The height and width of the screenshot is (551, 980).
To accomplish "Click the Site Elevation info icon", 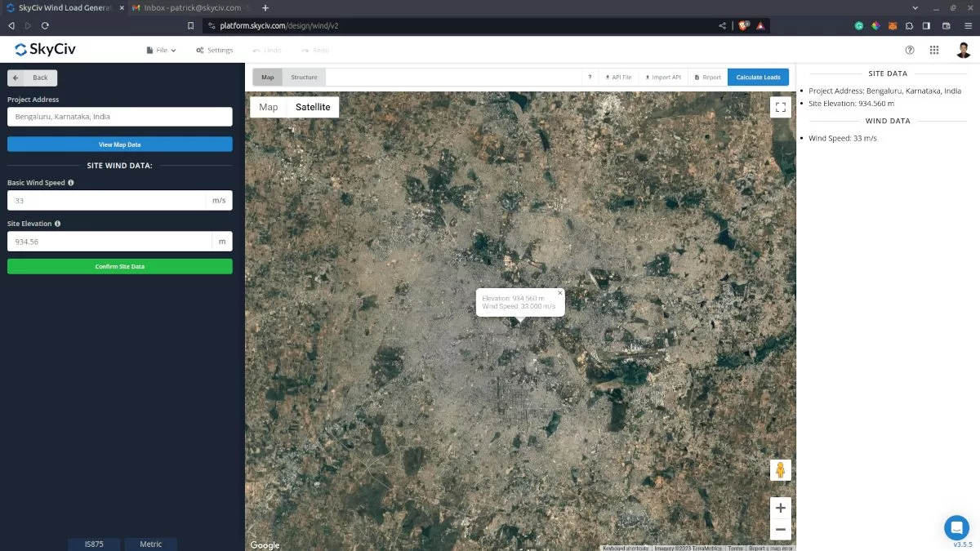I will pyautogui.click(x=57, y=224).
